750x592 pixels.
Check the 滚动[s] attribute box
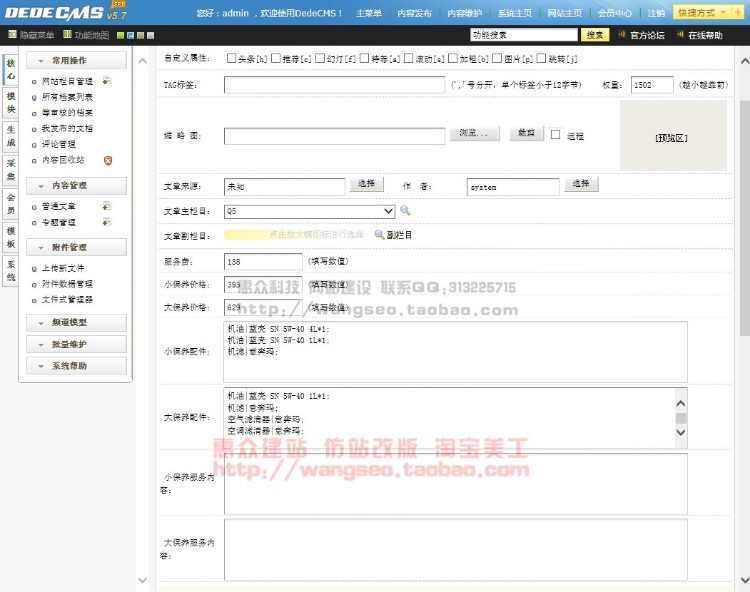(408, 58)
